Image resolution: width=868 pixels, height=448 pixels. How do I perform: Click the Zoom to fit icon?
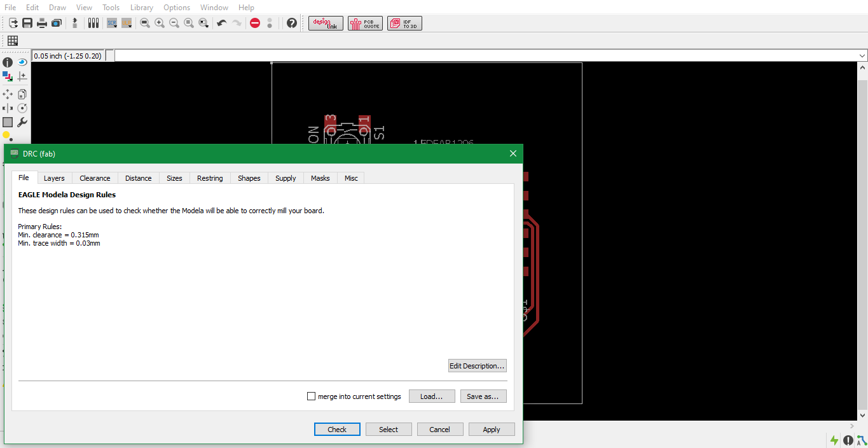tap(145, 23)
